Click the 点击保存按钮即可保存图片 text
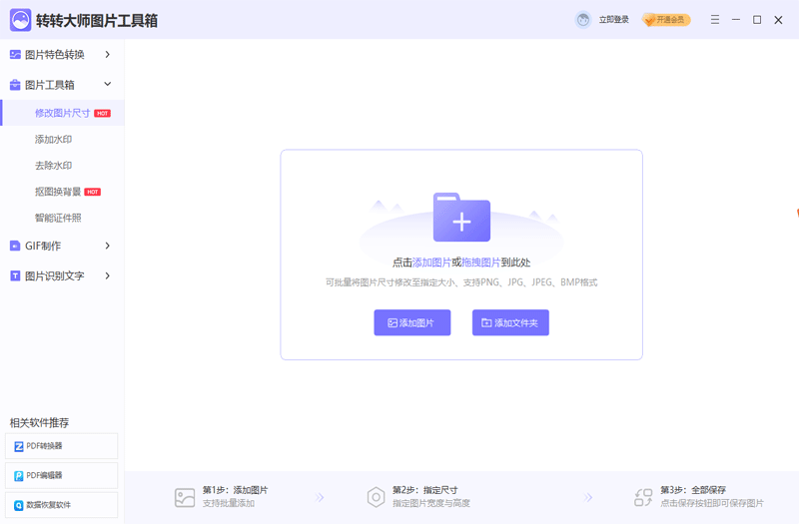The image size is (799, 532). [712, 503]
